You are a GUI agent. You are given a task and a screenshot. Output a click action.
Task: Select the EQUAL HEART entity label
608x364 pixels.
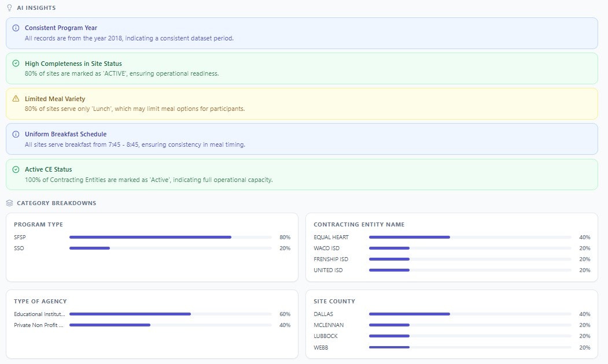331,237
